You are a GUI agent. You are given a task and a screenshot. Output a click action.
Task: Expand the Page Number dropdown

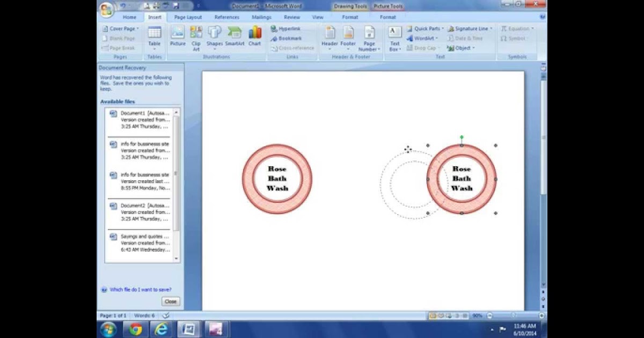369,38
